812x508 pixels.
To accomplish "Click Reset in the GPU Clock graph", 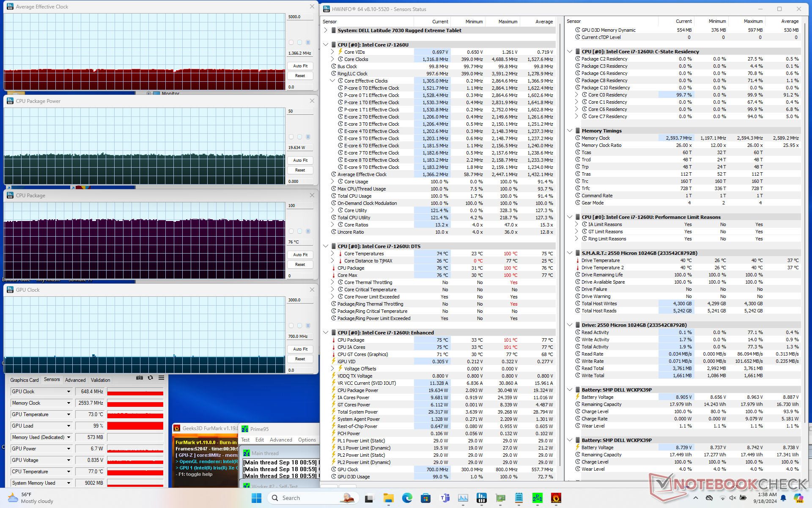I will (300, 359).
